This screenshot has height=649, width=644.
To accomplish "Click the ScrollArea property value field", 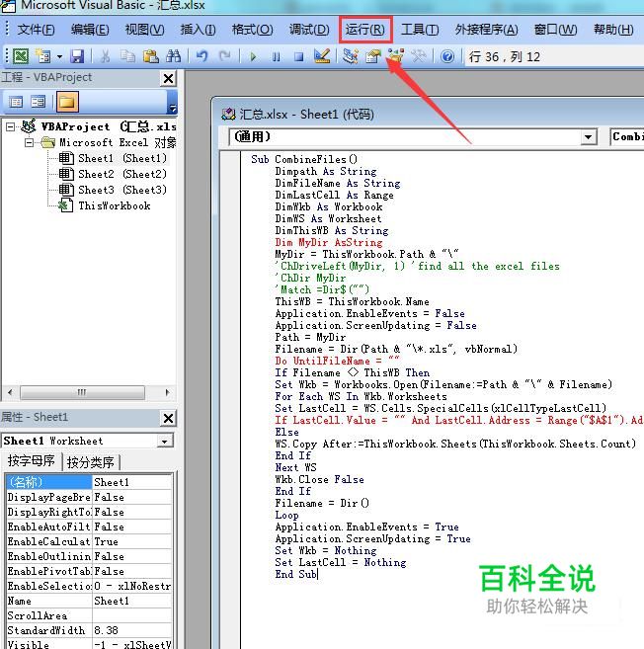I will [131, 615].
